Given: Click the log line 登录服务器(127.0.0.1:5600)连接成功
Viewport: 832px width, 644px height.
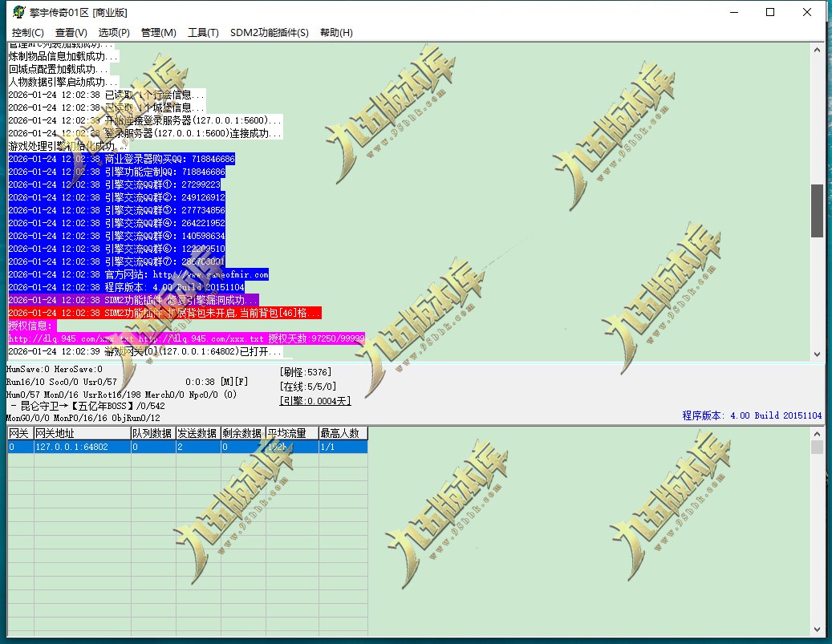Looking at the screenshot, I should pyautogui.click(x=145, y=133).
